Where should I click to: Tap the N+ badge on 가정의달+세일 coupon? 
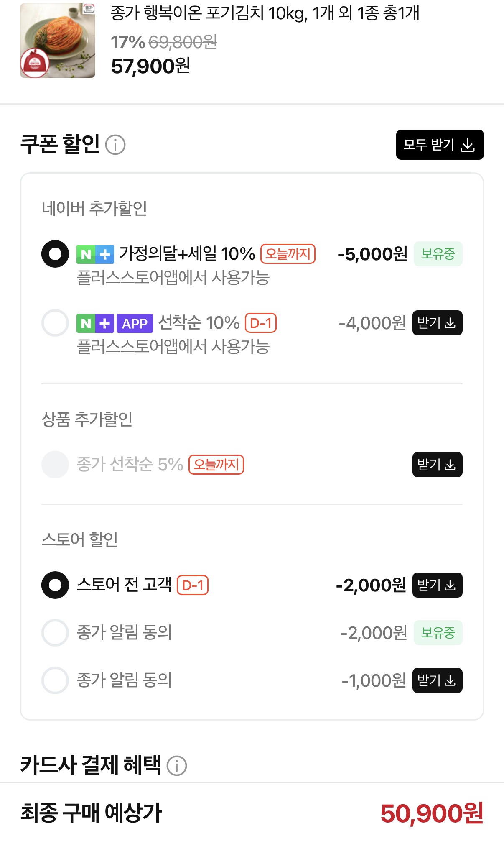(x=95, y=254)
